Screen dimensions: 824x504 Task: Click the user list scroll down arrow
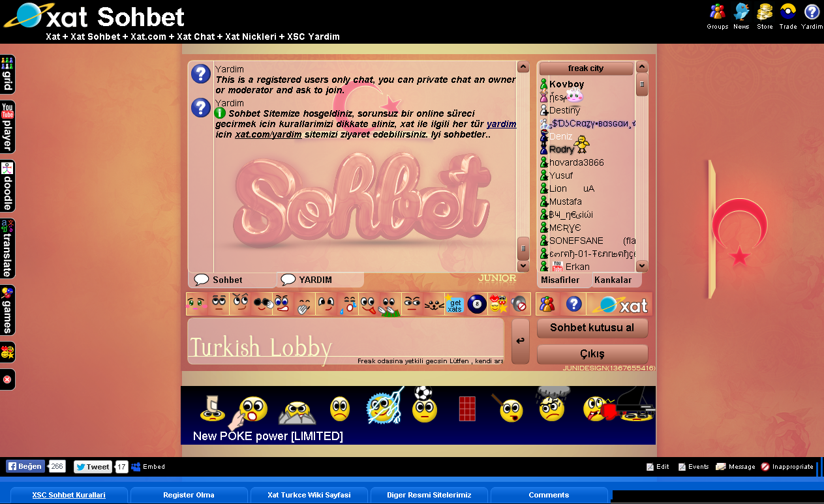(642, 265)
